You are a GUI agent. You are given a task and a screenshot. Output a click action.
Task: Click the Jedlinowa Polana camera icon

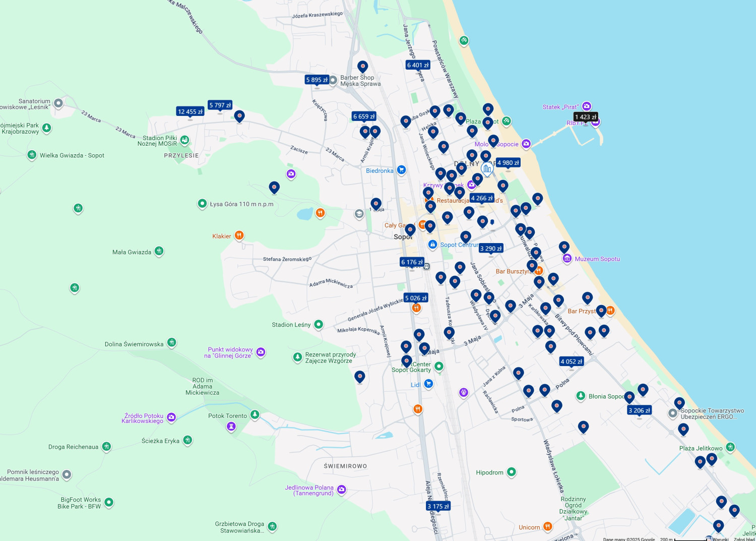(x=341, y=490)
